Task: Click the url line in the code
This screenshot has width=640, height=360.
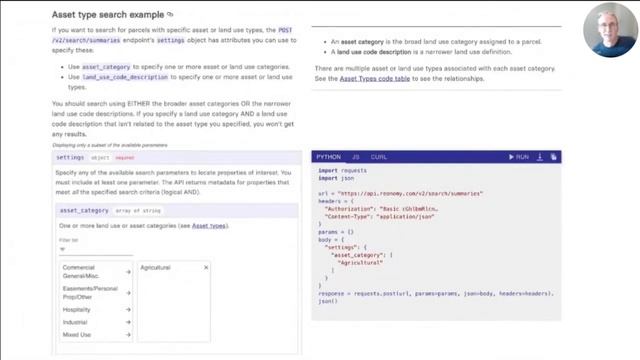Action: [x=400, y=193]
